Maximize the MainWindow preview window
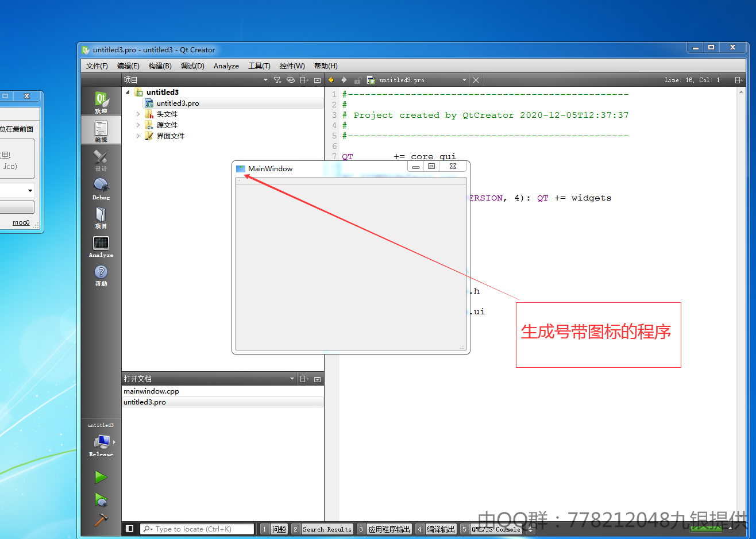Screen dimensions: 756x539 (431, 166)
